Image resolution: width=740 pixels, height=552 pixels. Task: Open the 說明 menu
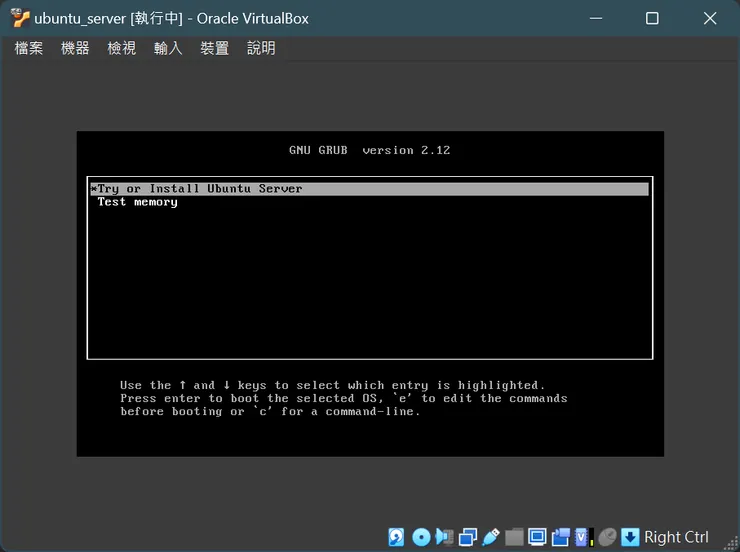[x=261, y=48]
